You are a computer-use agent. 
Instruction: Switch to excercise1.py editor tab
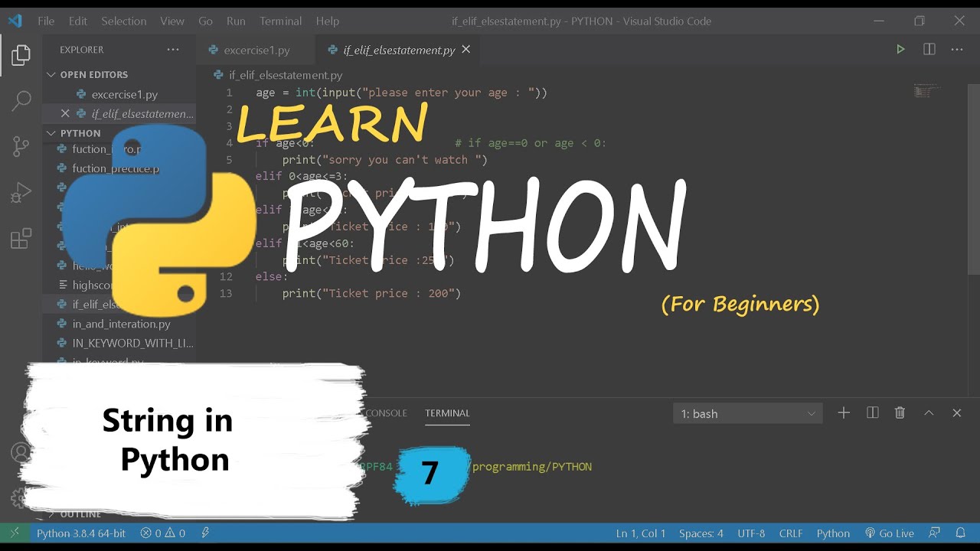[x=255, y=50]
